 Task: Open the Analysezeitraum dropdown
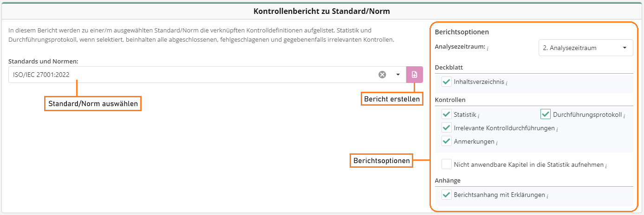click(x=585, y=48)
